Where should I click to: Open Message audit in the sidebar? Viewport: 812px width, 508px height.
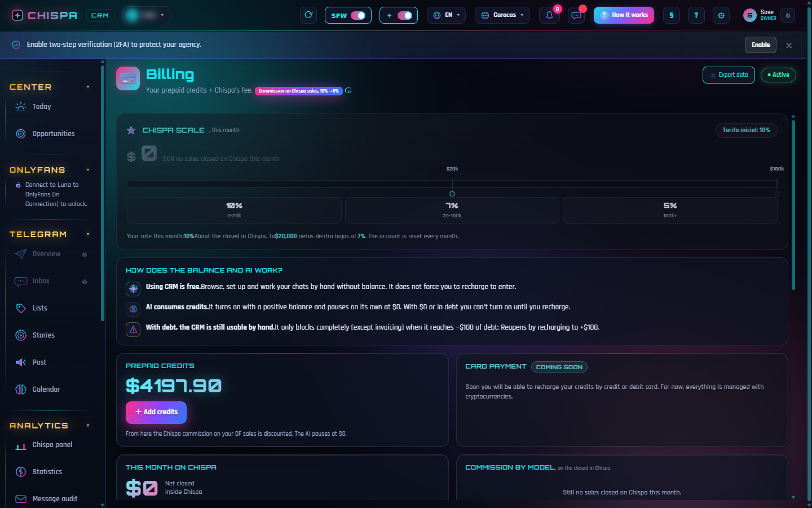48,499
